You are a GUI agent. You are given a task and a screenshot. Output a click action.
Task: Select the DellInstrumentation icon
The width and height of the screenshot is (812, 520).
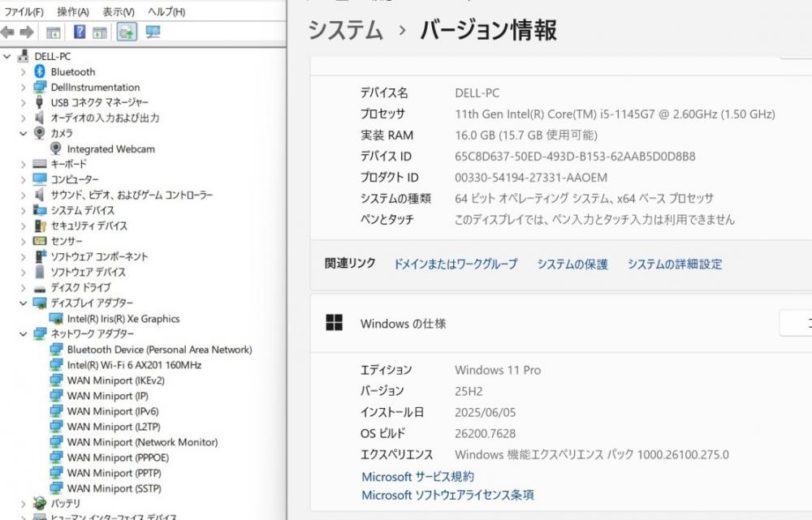[x=40, y=87]
